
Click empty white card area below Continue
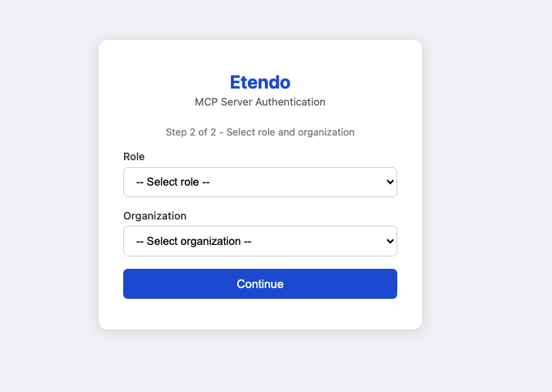point(260,314)
